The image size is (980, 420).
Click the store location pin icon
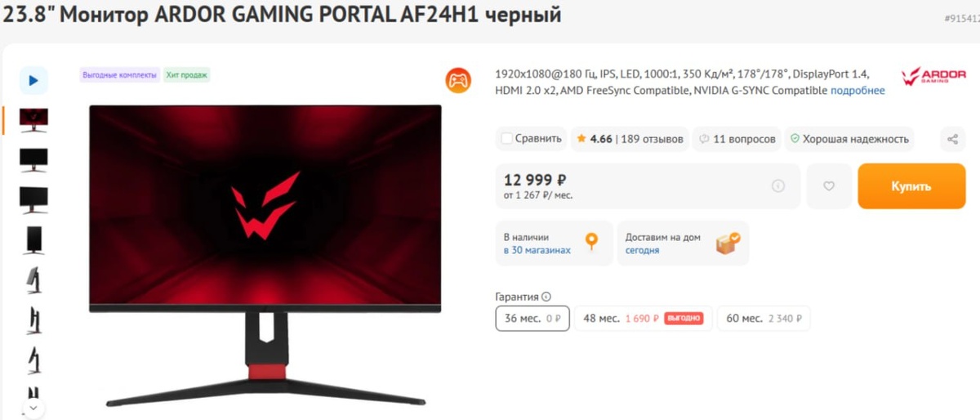[592, 243]
